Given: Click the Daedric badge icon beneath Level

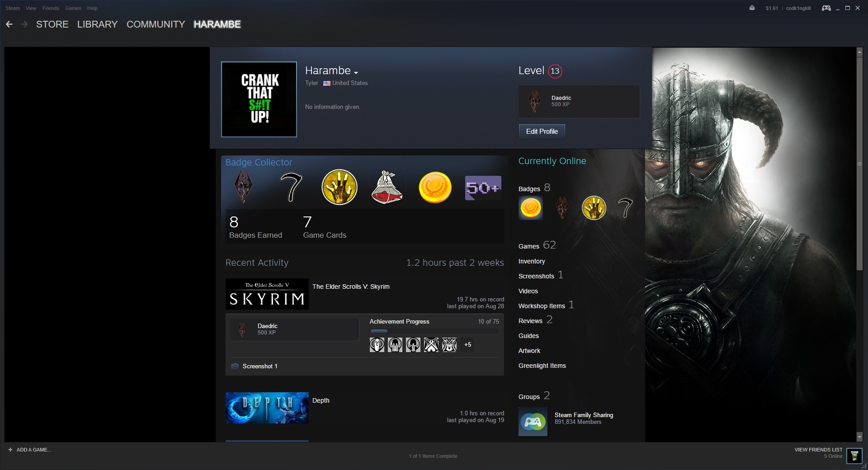Looking at the screenshot, I should pos(535,101).
